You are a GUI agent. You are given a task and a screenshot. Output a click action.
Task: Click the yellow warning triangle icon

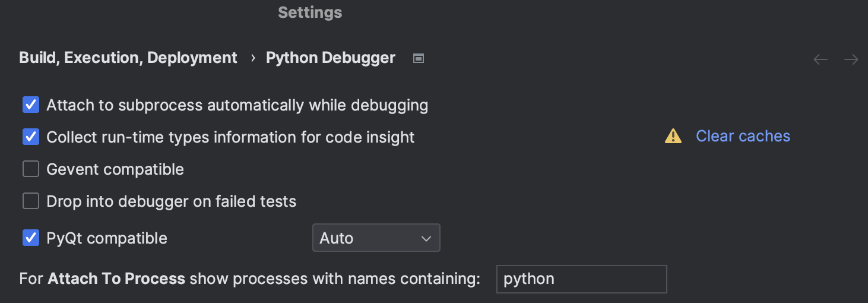673,137
